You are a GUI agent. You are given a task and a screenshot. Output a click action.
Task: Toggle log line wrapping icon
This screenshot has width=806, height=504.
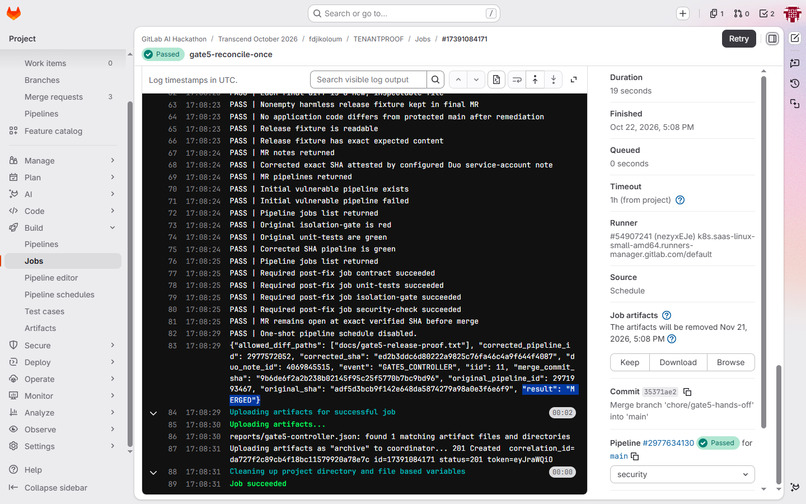(517, 80)
